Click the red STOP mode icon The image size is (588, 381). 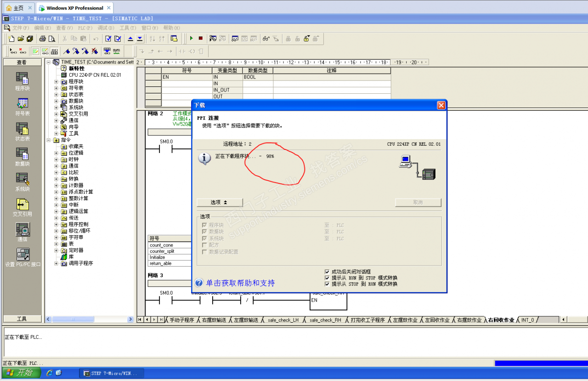[x=200, y=39]
